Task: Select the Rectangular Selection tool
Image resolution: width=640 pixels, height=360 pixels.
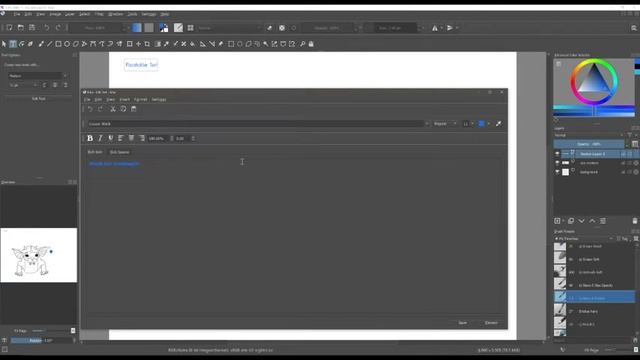Action: [231, 44]
